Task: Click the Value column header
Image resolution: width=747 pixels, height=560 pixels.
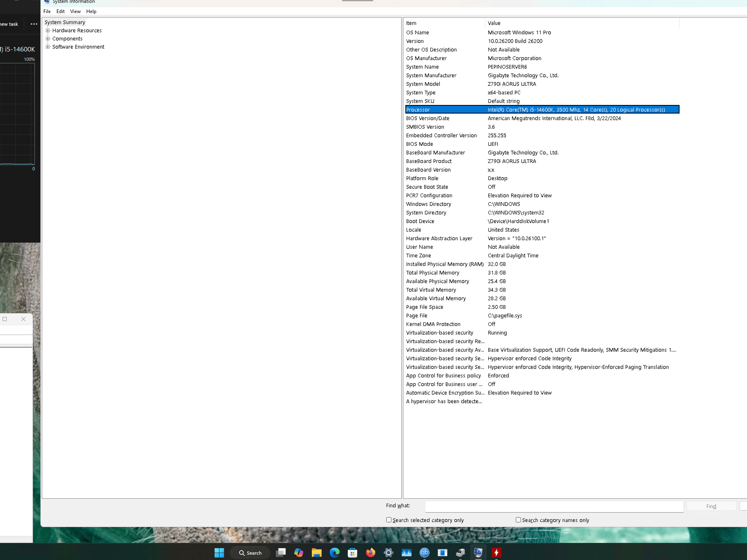Action: click(x=582, y=23)
